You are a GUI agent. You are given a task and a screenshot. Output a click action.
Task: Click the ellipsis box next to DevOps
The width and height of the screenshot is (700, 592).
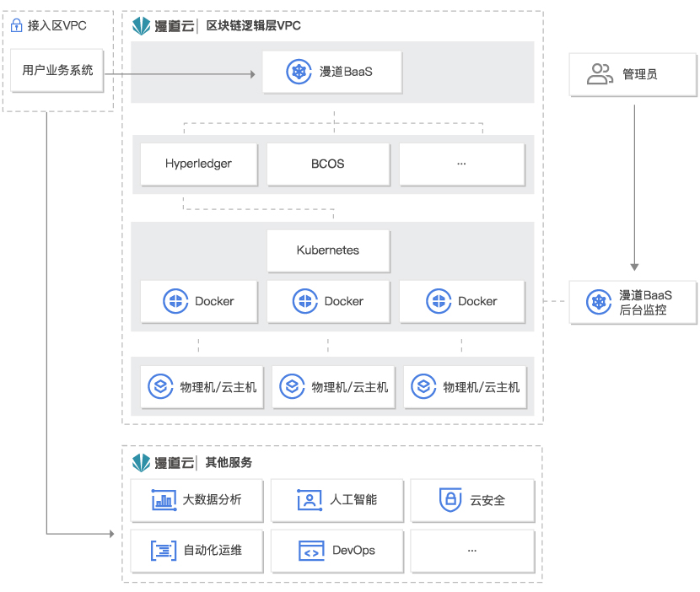pyautogui.click(x=472, y=551)
